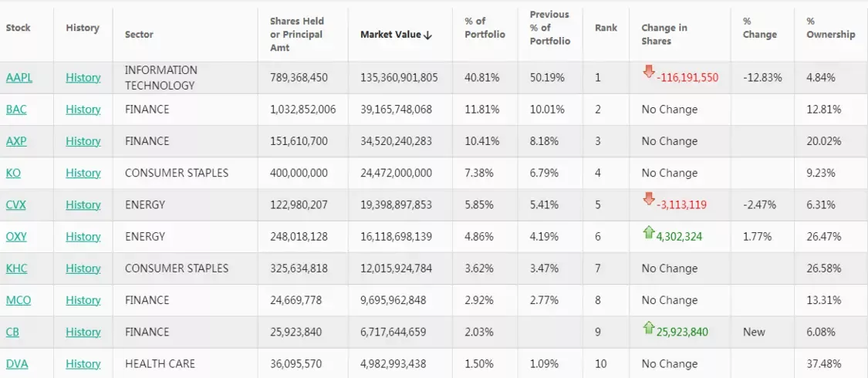This screenshot has width=868, height=378.
Task: Sort by Change in Shares header
Action: pos(664,34)
